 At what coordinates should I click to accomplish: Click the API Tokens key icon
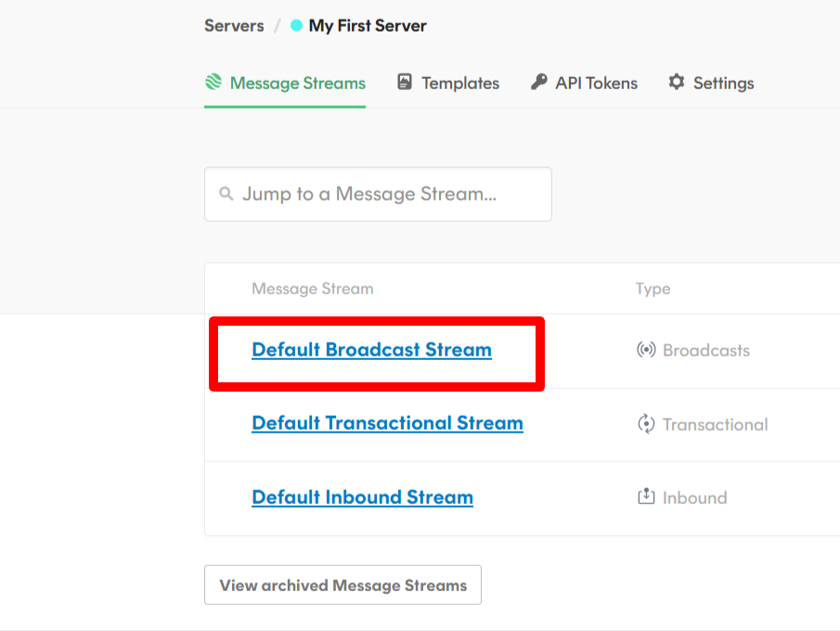tap(538, 83)
